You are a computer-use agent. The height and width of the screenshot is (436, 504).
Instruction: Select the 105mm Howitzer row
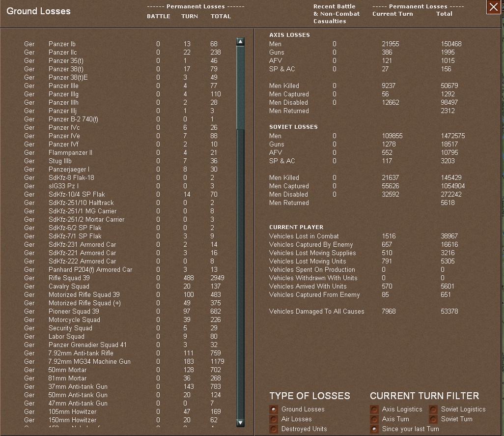coord(124,412)
